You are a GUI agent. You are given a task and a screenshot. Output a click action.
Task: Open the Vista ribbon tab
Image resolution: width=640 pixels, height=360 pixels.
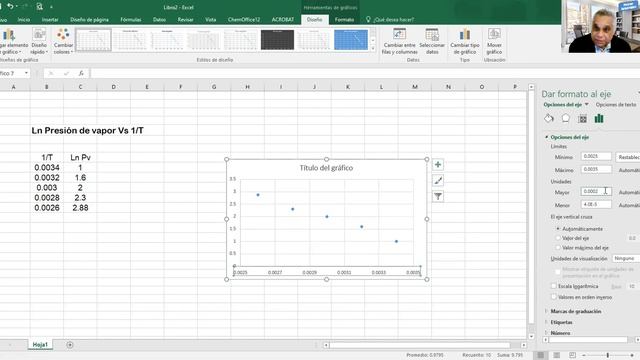point(211,19)
